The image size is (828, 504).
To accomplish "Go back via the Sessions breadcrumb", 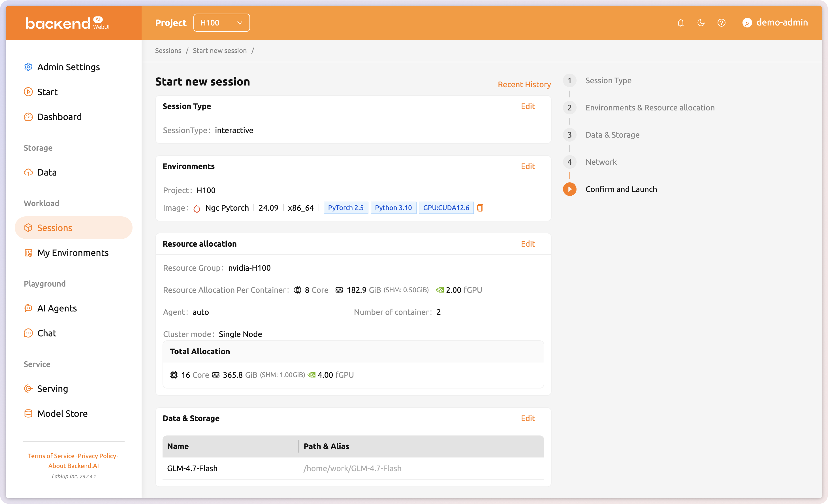I will click(168, 50).
